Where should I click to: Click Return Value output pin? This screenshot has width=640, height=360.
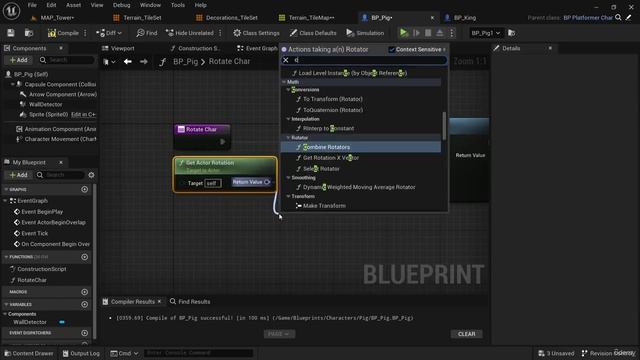click(267, 182)
